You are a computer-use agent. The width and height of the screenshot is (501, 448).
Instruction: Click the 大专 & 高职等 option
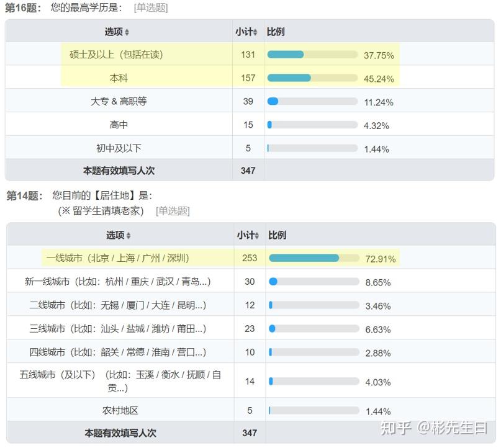119,101
